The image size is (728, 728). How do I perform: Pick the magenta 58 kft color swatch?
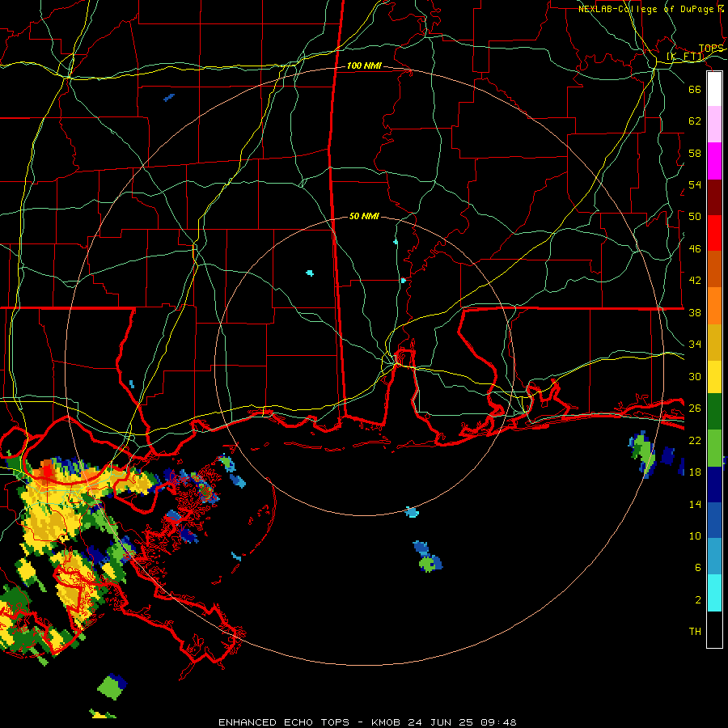[x=714, y=161]
